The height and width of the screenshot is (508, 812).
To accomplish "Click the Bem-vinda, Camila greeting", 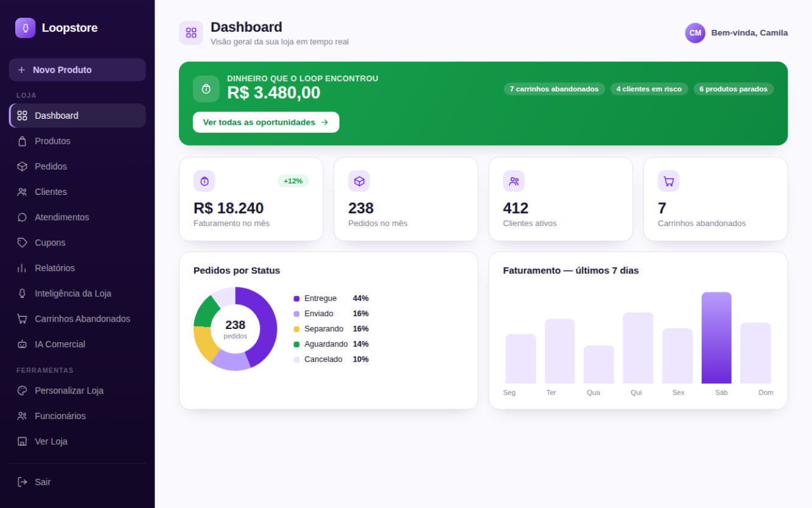I will 749,33.
